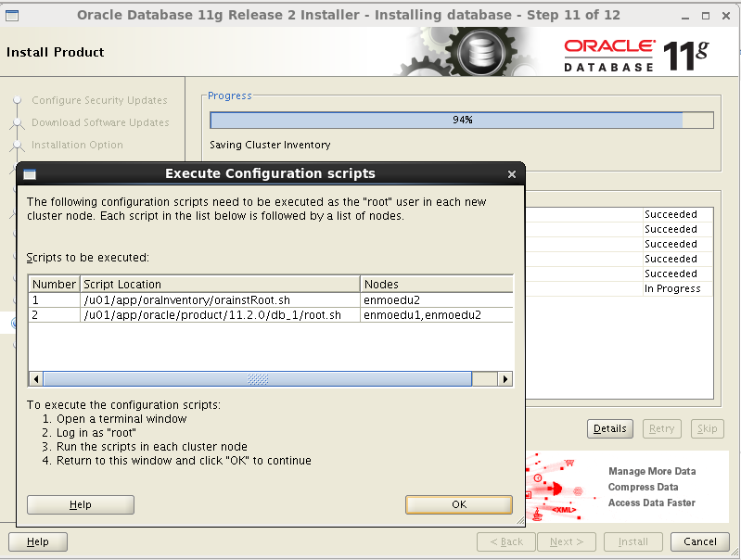
Task: Click the dialog's bottom-right resize grip
Action: [x=520, y=521]
